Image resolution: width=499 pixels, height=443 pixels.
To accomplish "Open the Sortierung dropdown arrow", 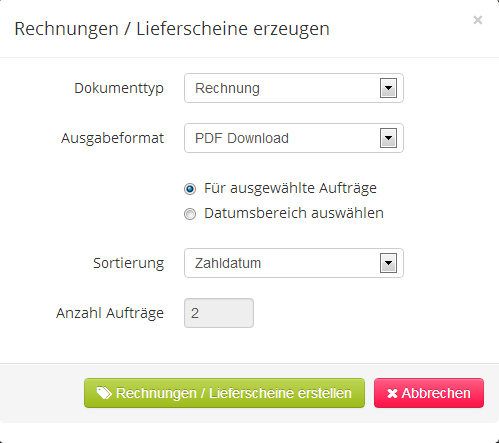I will coord(388,263).
